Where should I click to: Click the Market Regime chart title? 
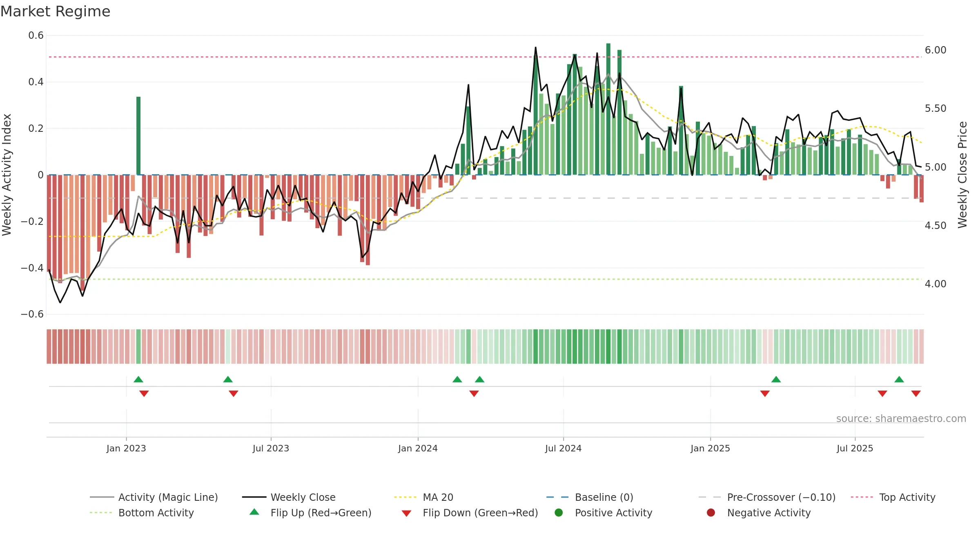(x=55, y=11)
